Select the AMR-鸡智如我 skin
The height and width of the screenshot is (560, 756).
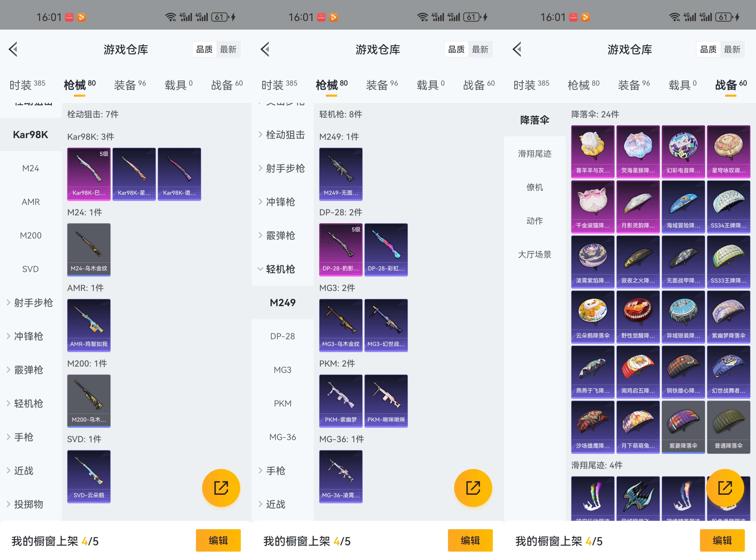tap(89, 325)
